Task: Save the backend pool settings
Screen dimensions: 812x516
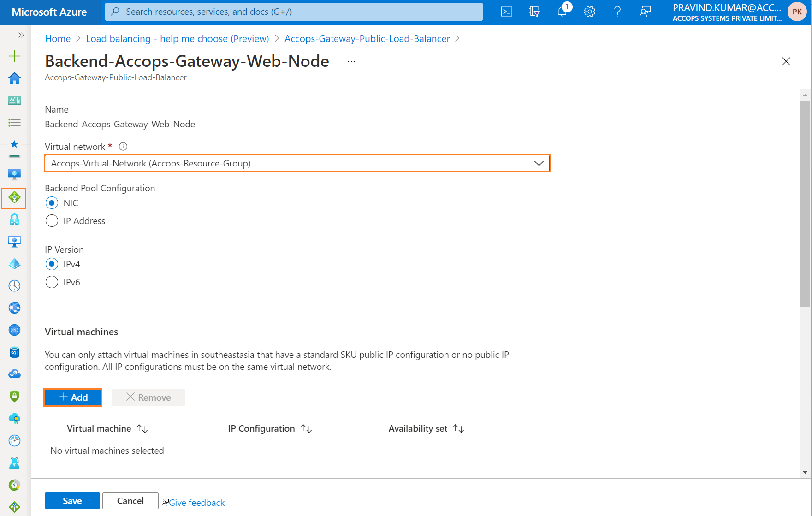Action: (x=72, y=501)
